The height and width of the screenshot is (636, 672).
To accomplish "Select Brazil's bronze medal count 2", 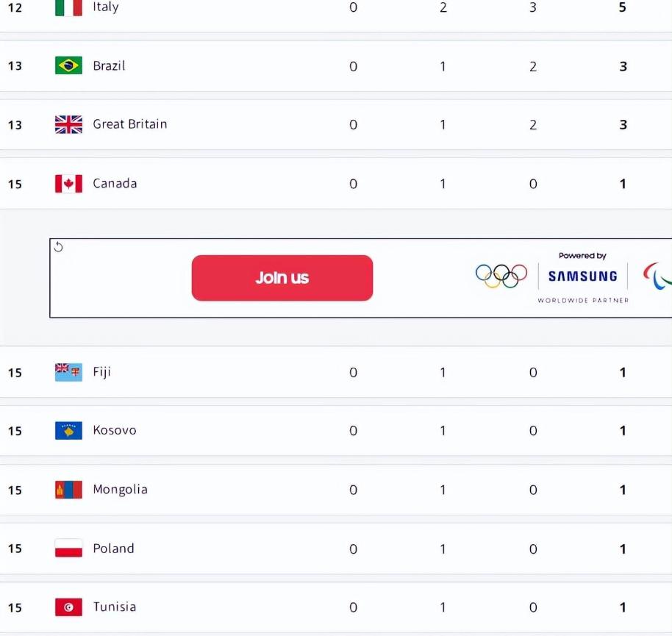I will coord(533,66).
